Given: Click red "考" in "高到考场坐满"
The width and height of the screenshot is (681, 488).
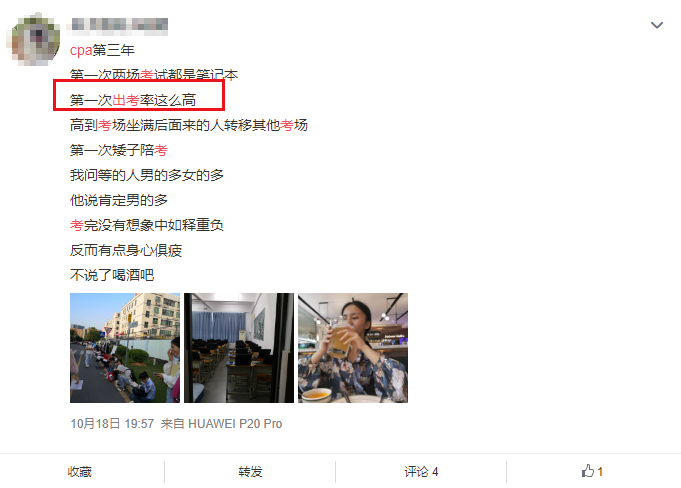Looking at the screenshot, I should coord(105,125).
